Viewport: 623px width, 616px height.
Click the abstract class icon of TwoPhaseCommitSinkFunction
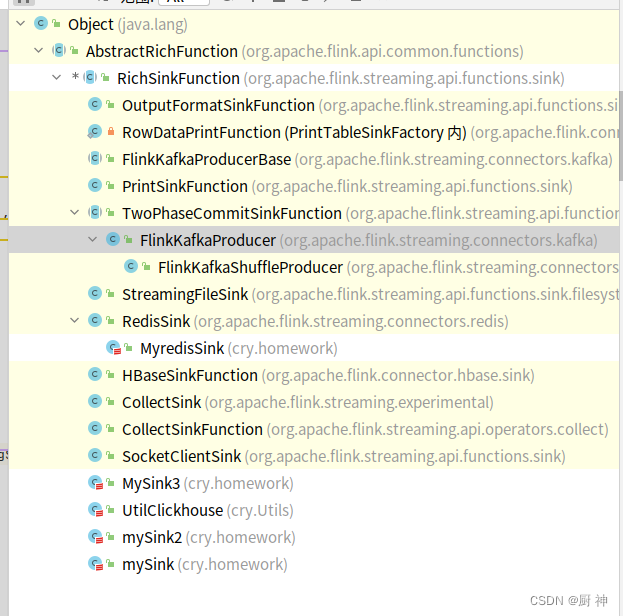tap(95, 213)
